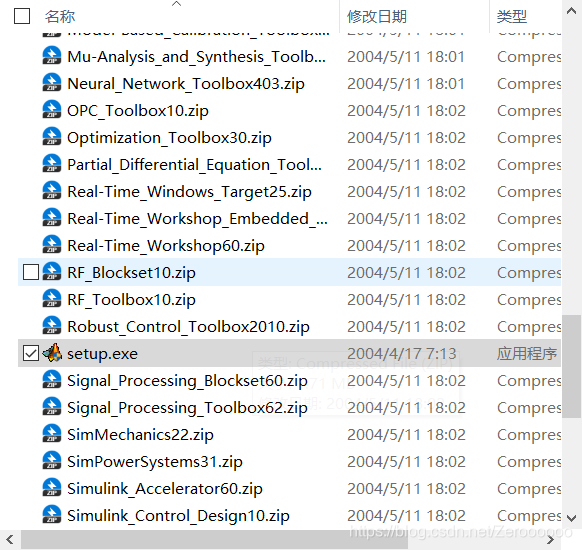This screenshot has width=582, height=550.
Task: Click the zip icon beside RF_Toolbox10.zip
Action: click(52, 298)
